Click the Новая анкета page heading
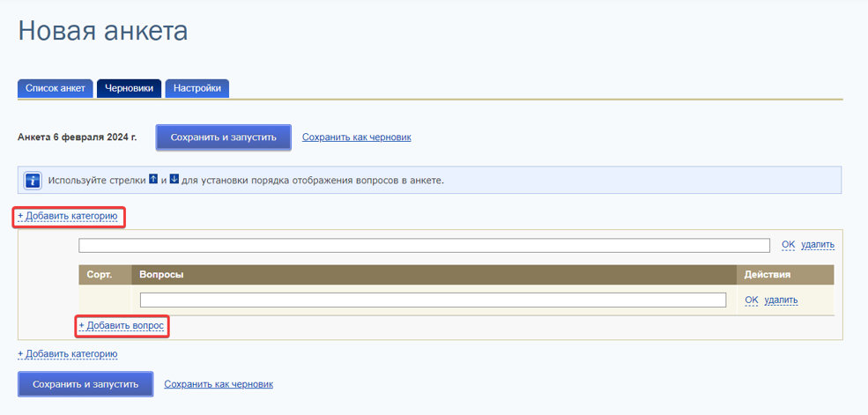This screenshot has height=415, width=868. click(x=103, y=31)
